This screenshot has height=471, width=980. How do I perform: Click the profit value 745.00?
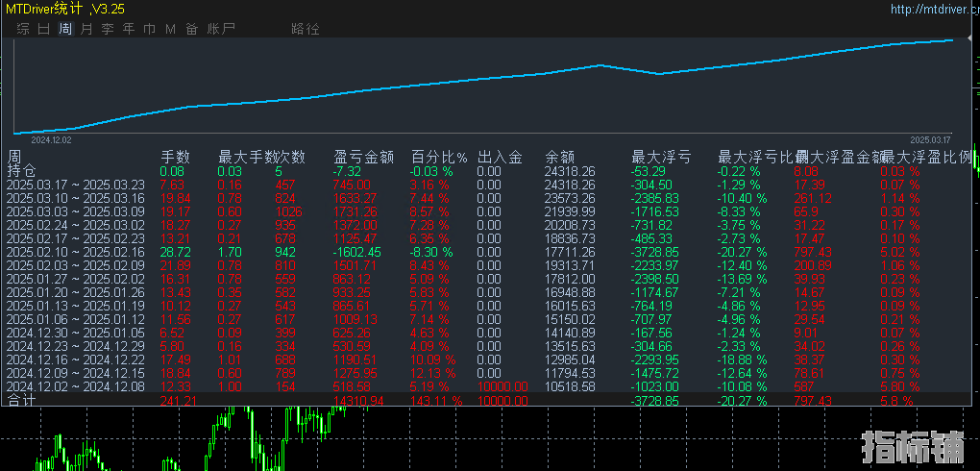[353, 186]
